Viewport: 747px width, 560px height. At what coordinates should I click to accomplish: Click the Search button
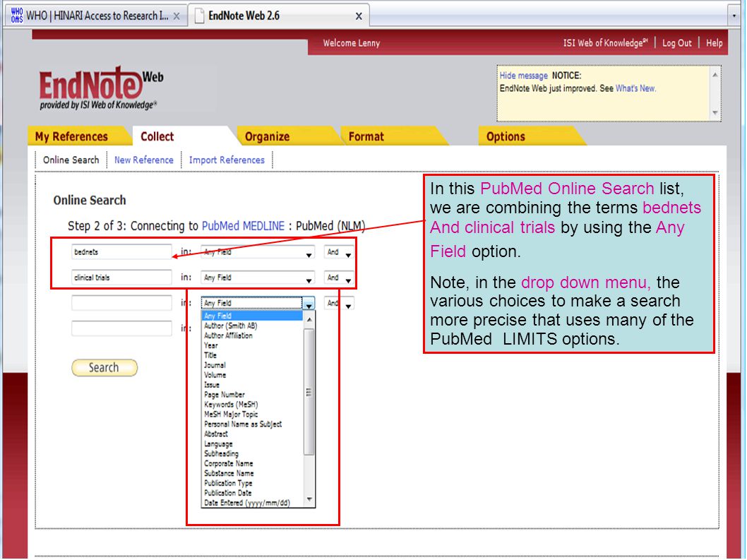coord(104,367)
